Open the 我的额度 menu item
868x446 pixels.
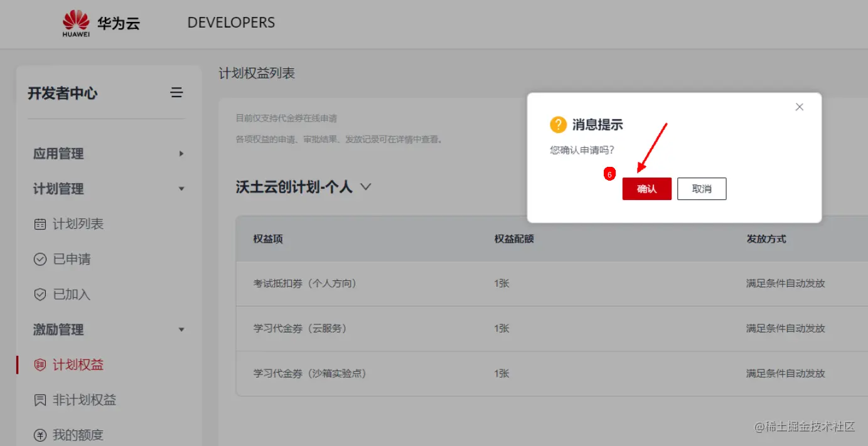(78, 435)
